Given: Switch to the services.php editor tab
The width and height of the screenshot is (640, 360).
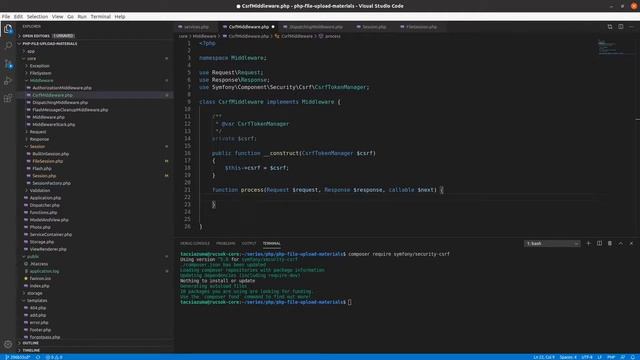Looking at the screenshot, I should 196,27.
